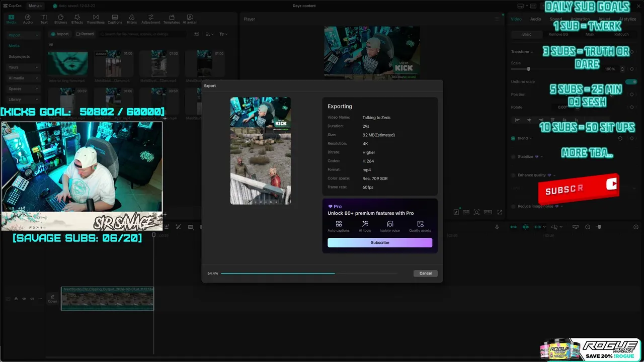644x362 pixels.
Task: Select the Retouch sub-tab
Action: pyautogui.click(x=621, y=34)
